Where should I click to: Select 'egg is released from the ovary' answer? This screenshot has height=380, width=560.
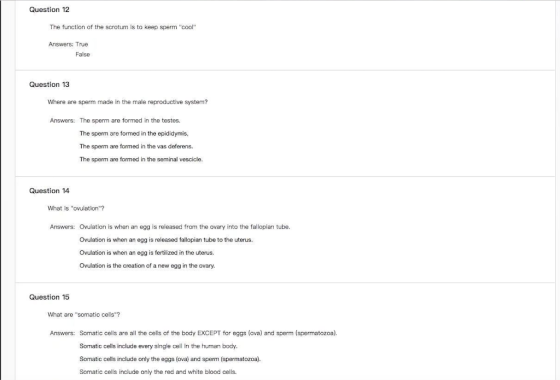(185, 226)
